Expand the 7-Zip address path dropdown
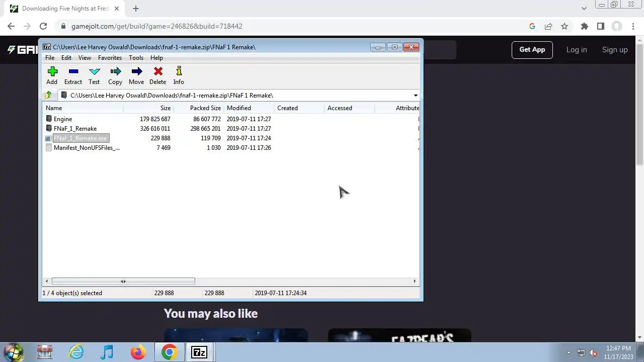Viewport: 644px width, 362px height. pyautogui.click(x=416, y=96)
